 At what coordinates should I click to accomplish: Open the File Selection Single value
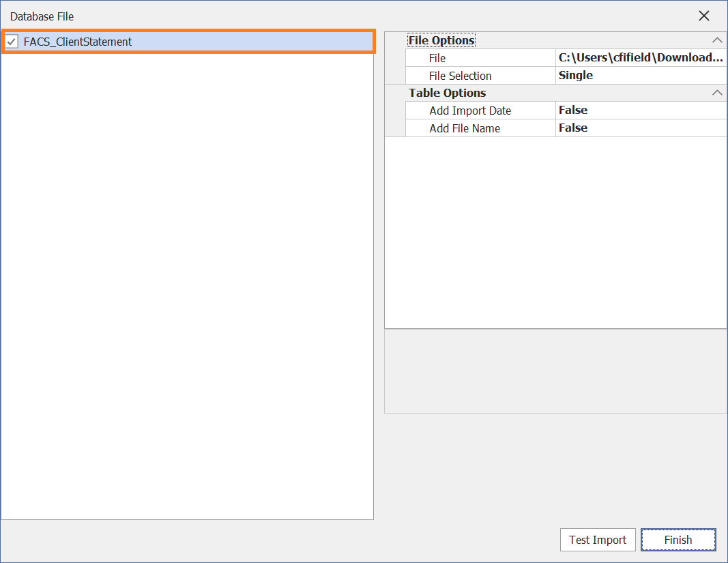(641, 75)
